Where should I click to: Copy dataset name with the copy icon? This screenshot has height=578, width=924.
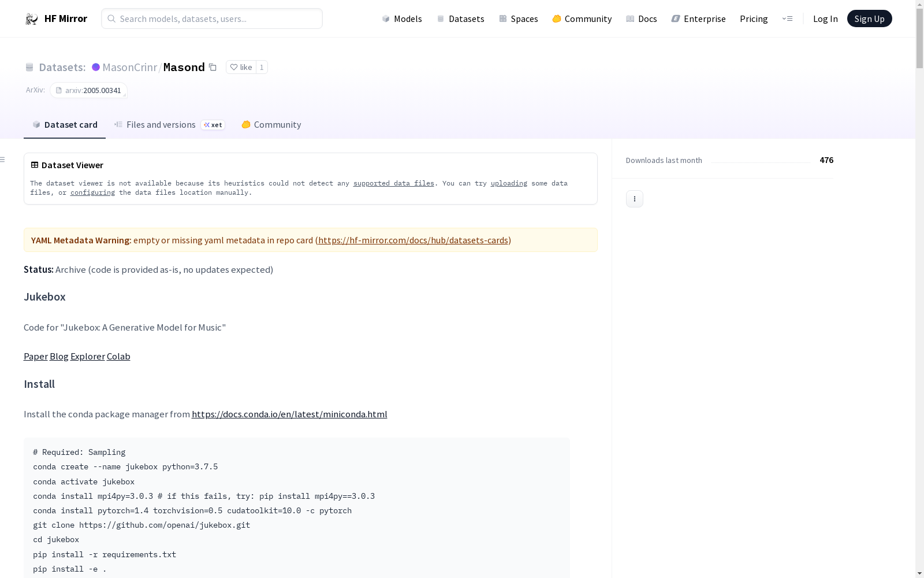point(213,67)
